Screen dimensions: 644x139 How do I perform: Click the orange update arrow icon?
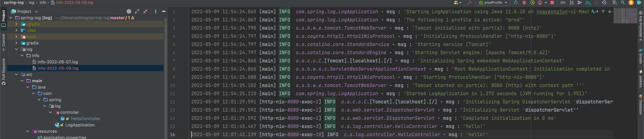(x=631, y=3)
